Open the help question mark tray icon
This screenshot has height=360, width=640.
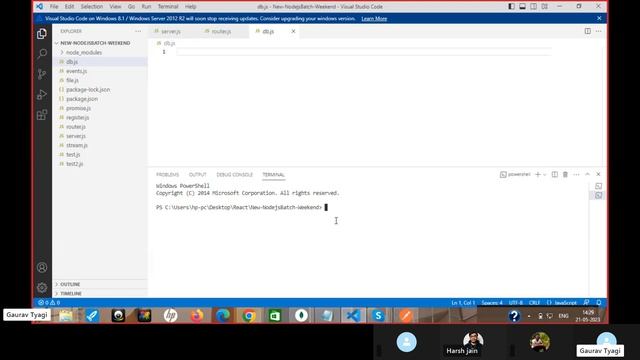[514, 316]
